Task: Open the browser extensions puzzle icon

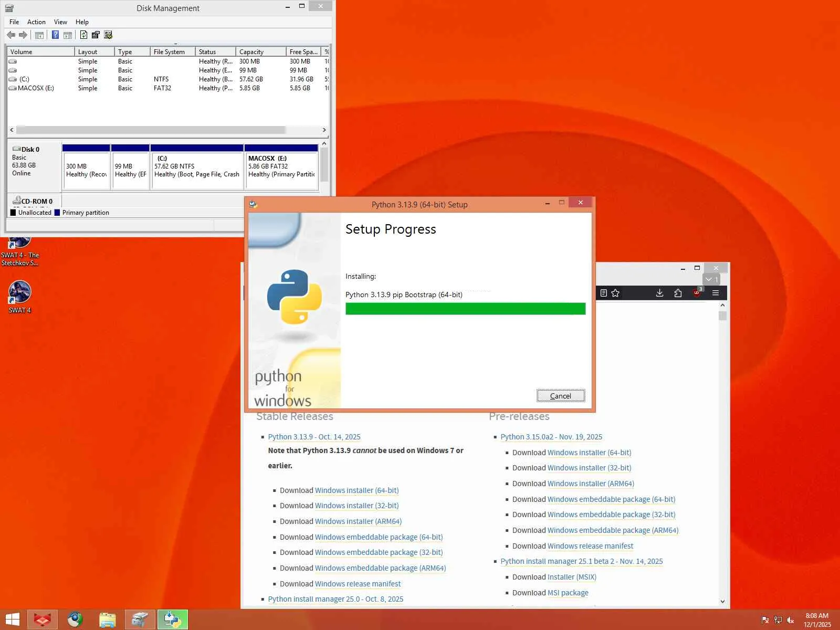Action: pos(678,293)
